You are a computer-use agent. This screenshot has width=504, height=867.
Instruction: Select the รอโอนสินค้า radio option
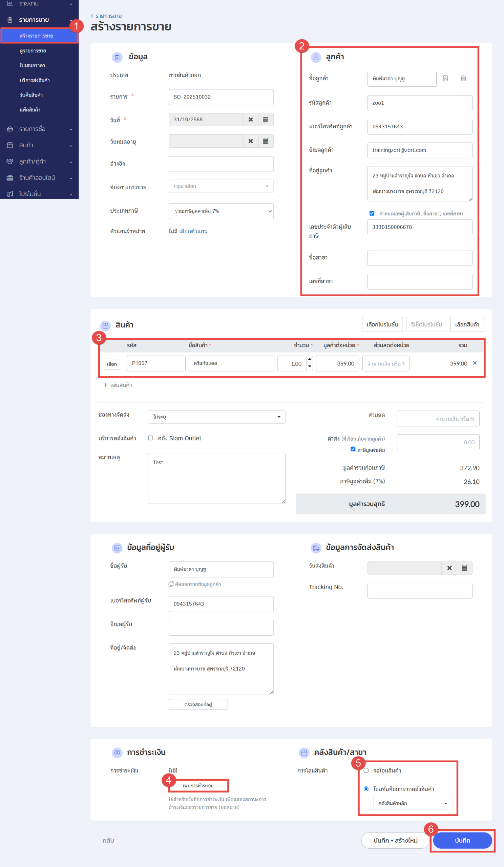366,770
